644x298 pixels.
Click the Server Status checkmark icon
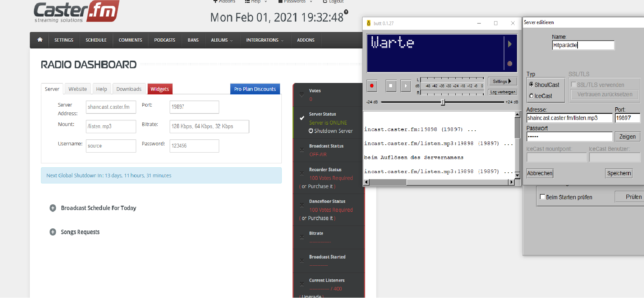[x=302, y=118]
